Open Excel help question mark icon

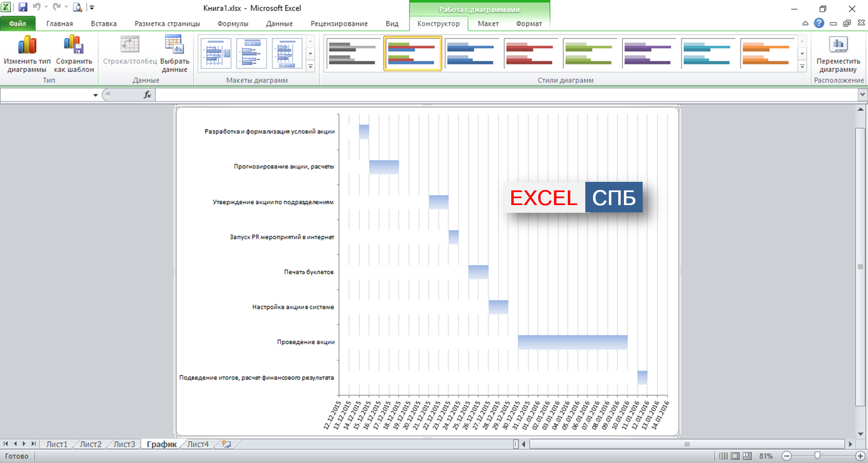click(819, 23)
